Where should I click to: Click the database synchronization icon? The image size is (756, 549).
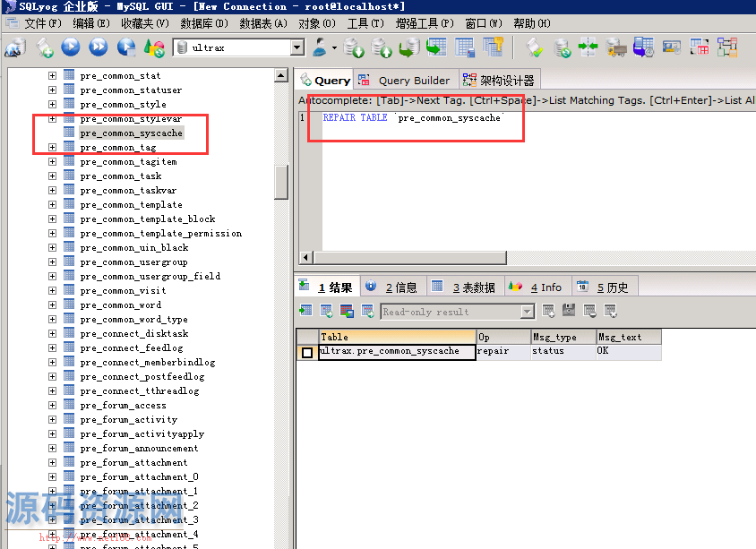point(563,47)
